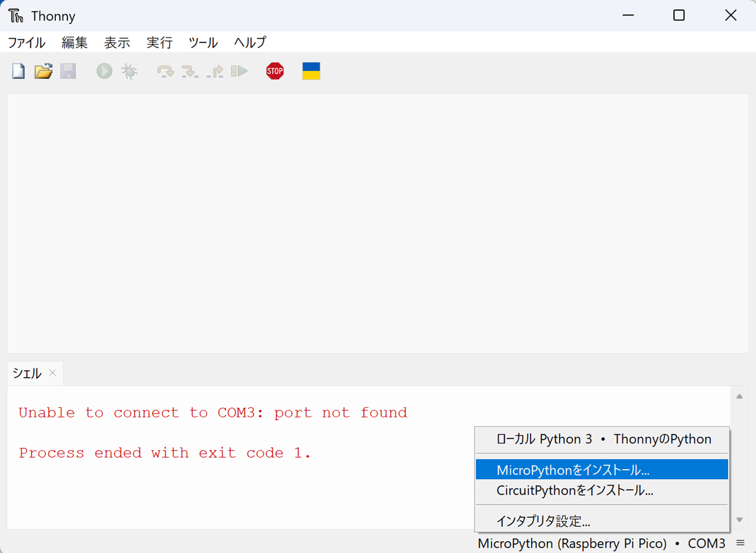Save the current script
756x553 pixels.
tap(68, 71)
